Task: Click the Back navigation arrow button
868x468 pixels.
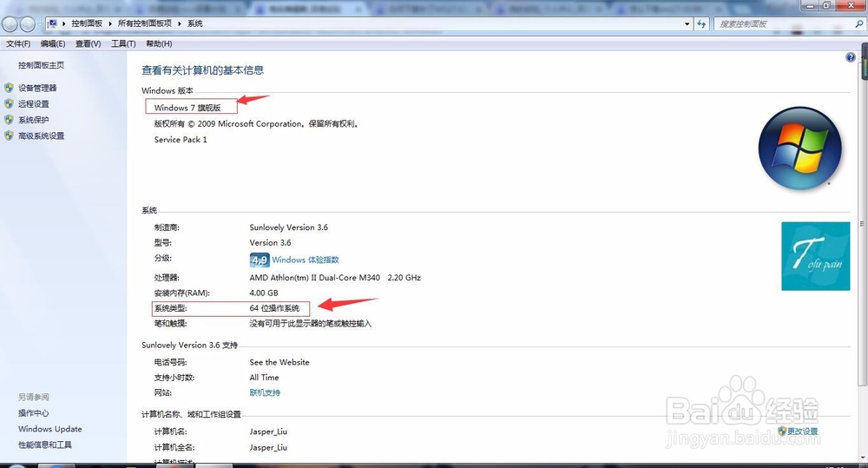Action: coord(10,23)
